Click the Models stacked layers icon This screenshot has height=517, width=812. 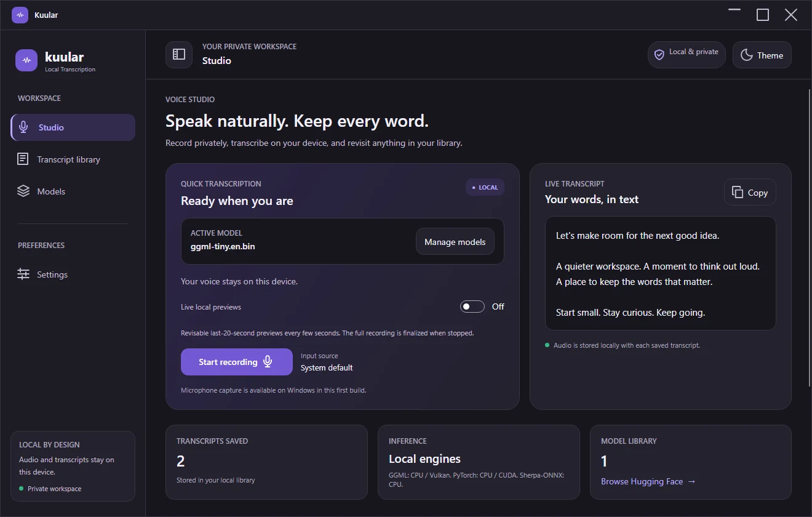pos(23,191)
